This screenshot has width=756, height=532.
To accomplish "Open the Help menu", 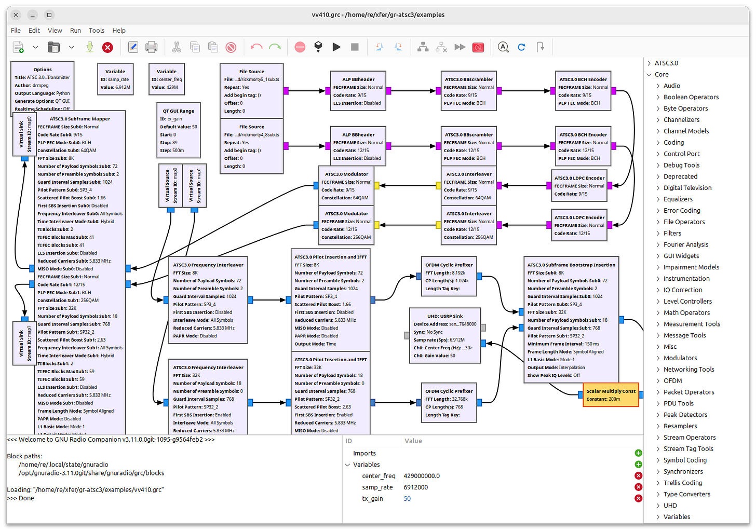I will pyautogui.click(x=119, y=30).
